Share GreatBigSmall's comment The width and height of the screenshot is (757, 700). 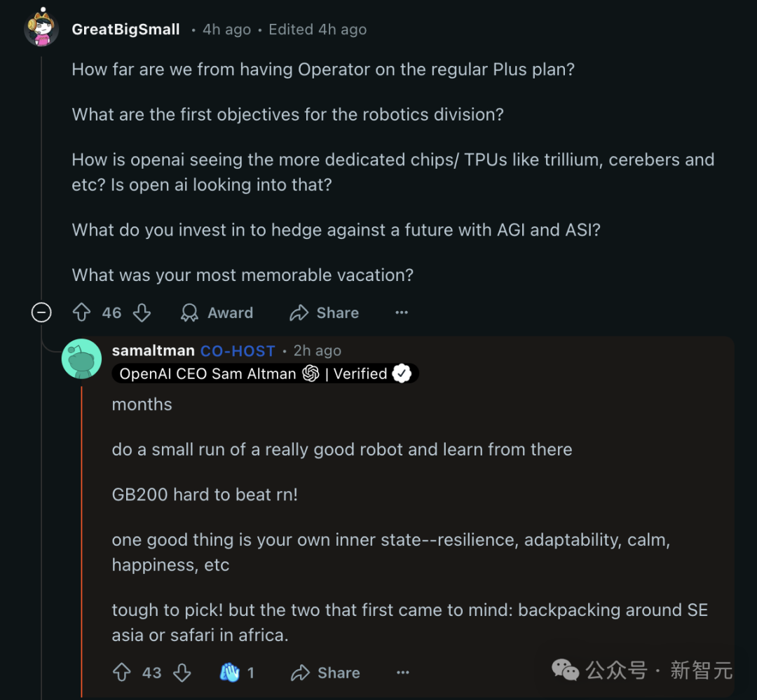click(325, 313)
